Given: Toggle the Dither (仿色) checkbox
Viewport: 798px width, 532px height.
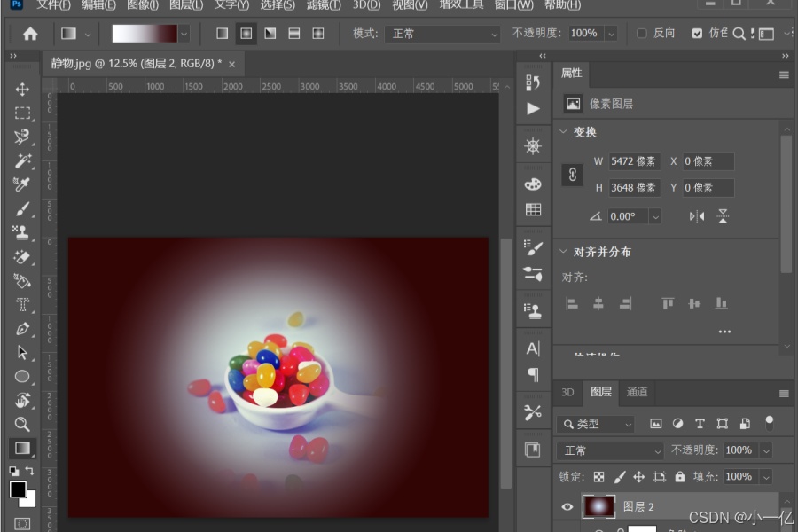Looking at the screenshot, I should pos(697,34).
